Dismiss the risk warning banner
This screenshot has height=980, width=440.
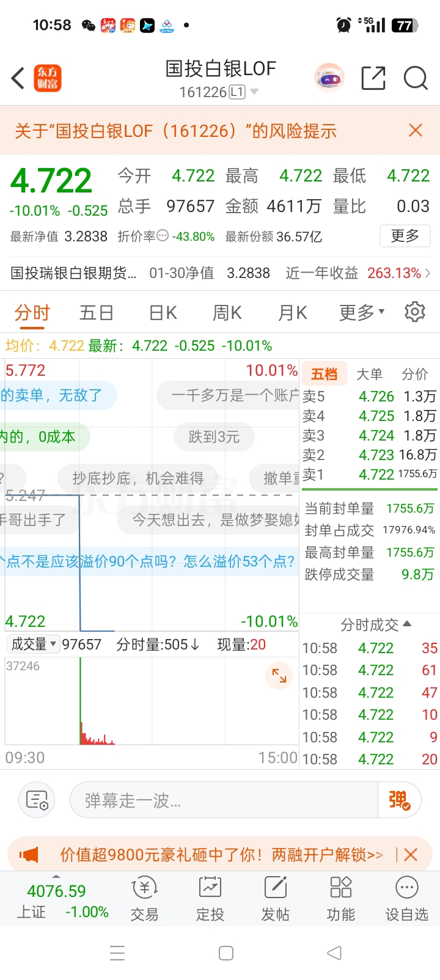(x=416, y=130)
